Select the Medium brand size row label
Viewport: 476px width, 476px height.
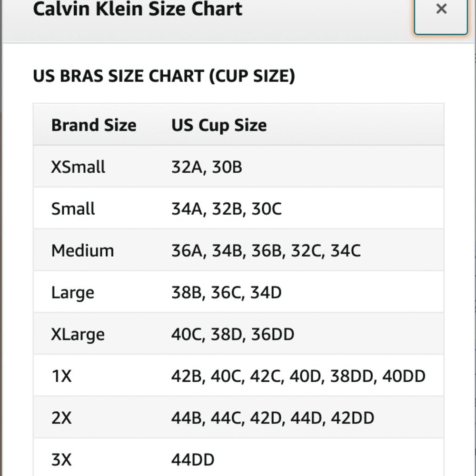pyautogui.click(x=83, y=251)
